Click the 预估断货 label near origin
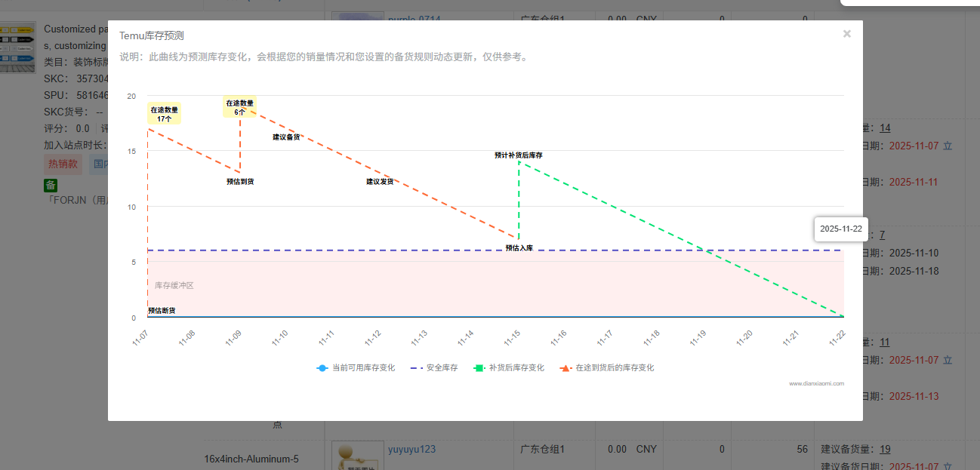The height and width of the screenshot is (470, 980). [x=162, y=310]
